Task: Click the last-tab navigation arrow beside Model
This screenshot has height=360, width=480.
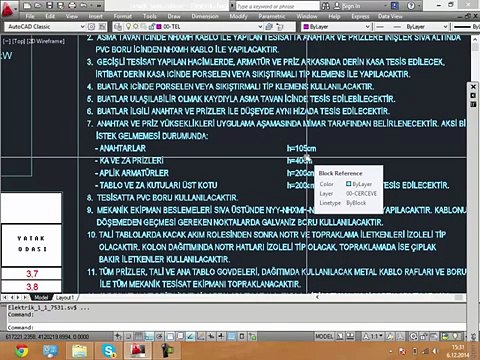Action: [25, 297]
